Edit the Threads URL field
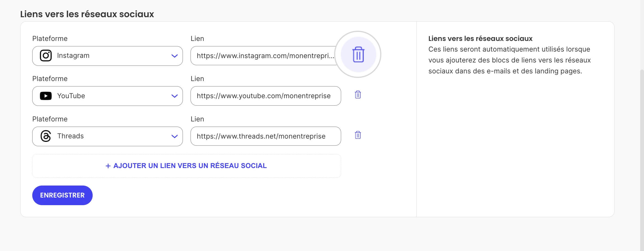The image size is (644, 251). 266,136
